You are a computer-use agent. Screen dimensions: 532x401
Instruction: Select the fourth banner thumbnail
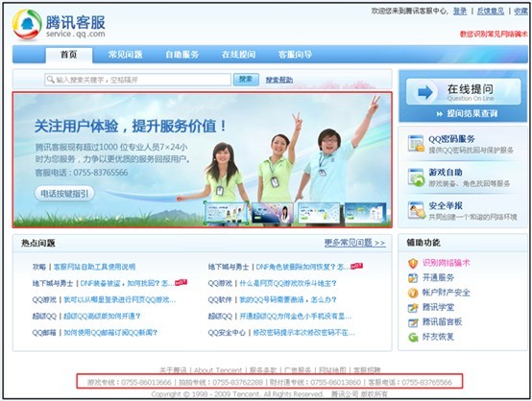click(x=366, y=214)
